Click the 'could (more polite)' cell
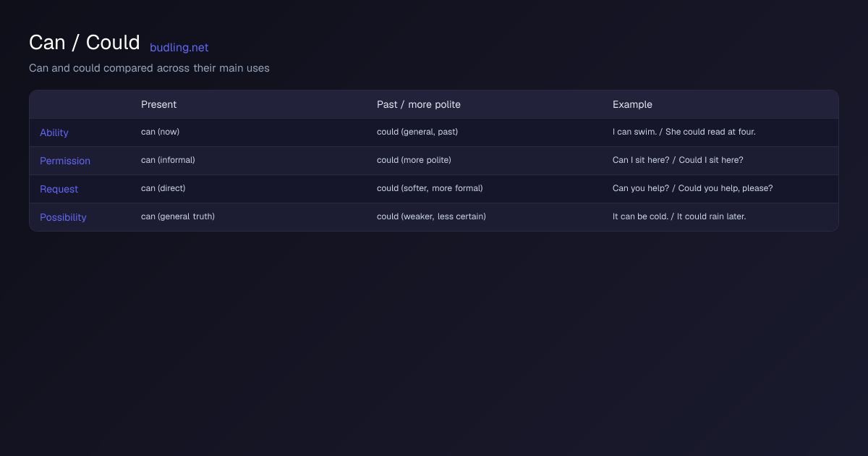This screenshot has width=868, height=456. (414, 160)
